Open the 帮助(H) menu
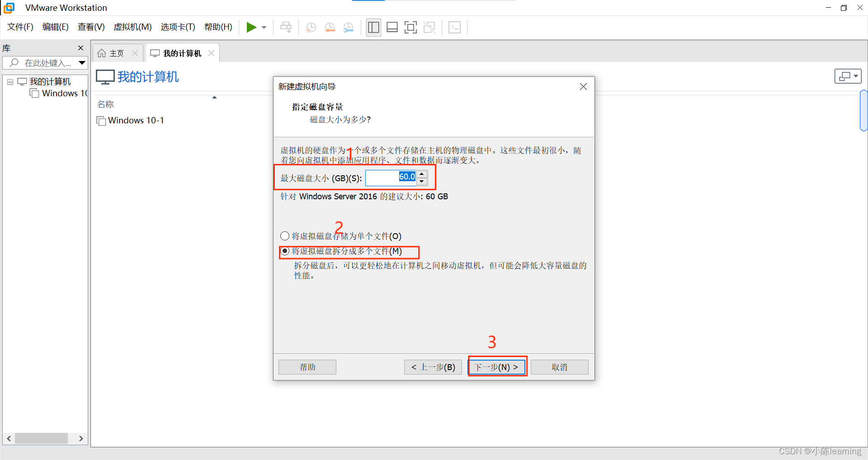This screenshot has width=868, height=460. click(x=218, y=27)
